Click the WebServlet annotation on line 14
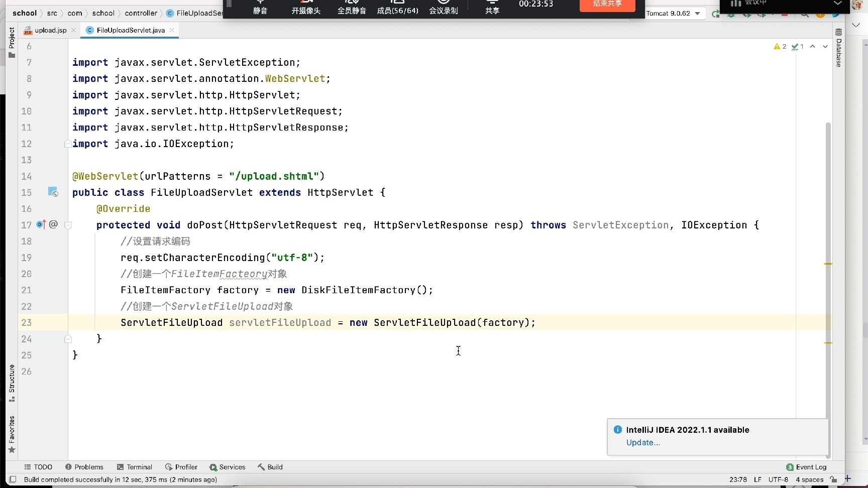Viewport: 868px width, 488px height. 105,176
